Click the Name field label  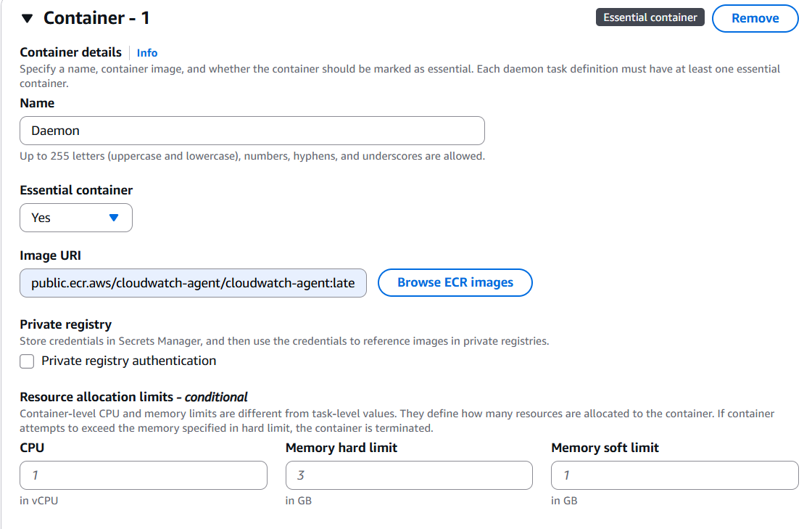tap(37, 103)
